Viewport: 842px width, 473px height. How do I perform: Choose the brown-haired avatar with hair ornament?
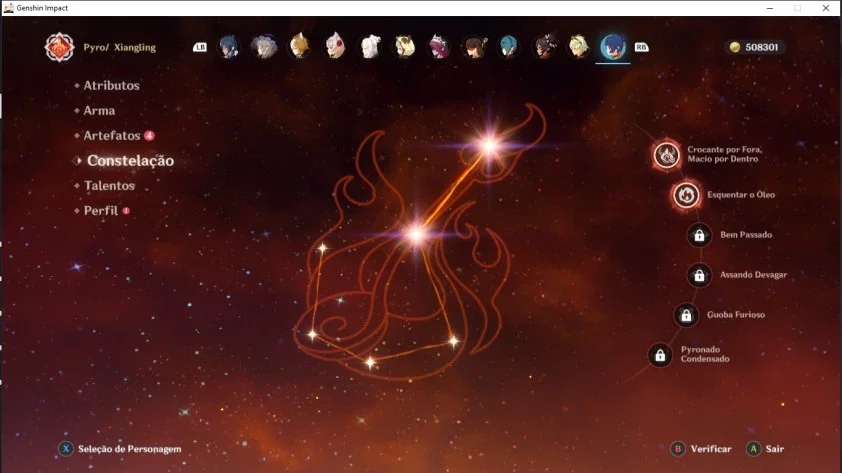(474, 47)
